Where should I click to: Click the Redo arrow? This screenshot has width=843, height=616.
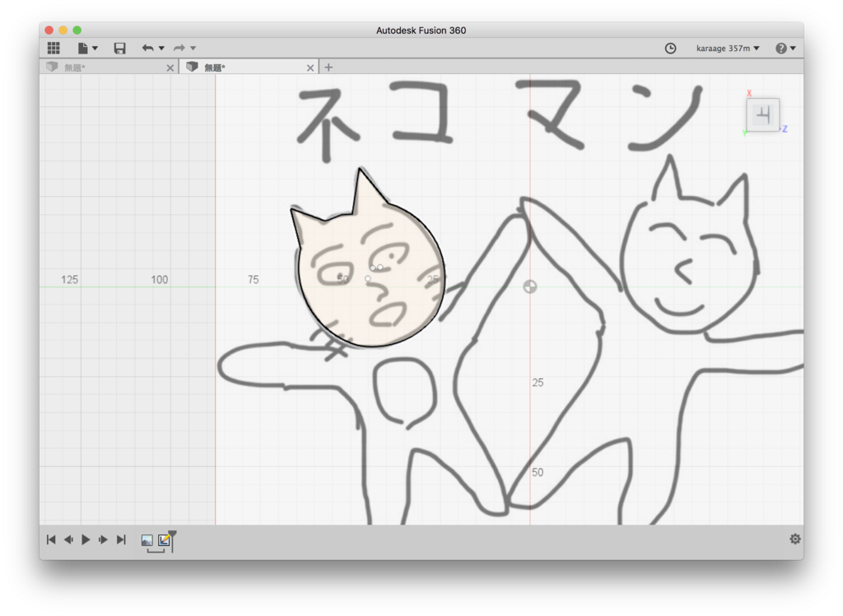point(179,48)
